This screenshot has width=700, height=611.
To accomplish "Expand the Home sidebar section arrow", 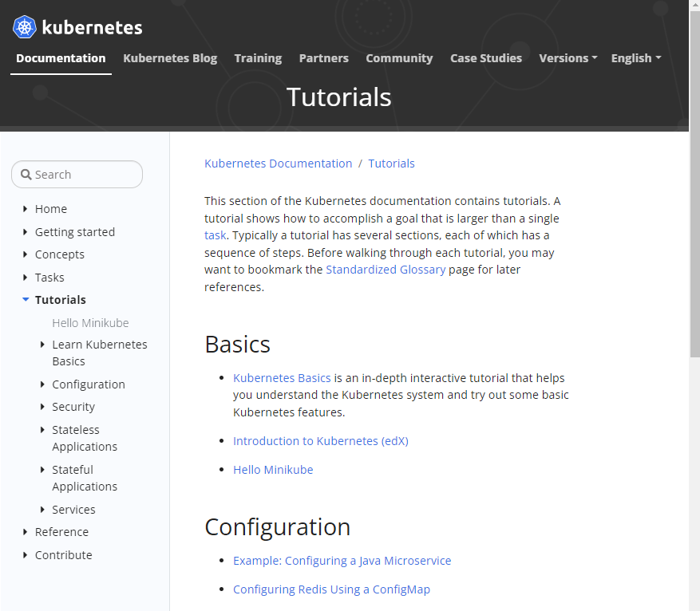I will click(x=25, y=209).
